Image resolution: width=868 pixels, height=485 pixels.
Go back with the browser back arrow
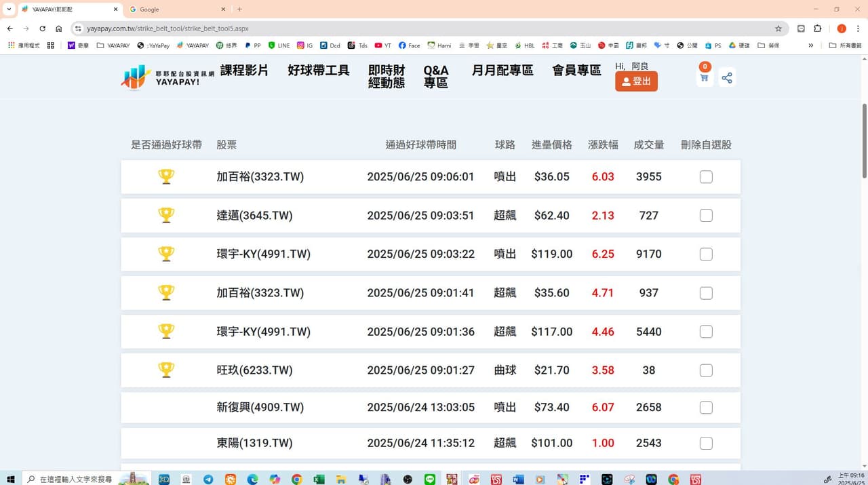click(9, 28)
